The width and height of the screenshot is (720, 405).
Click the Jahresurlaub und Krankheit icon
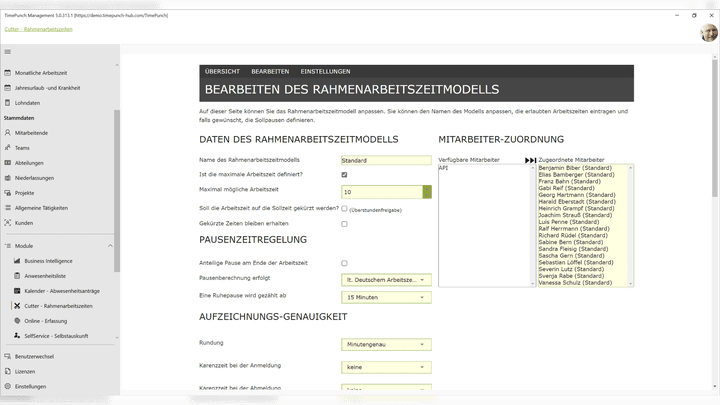[7, 88]
